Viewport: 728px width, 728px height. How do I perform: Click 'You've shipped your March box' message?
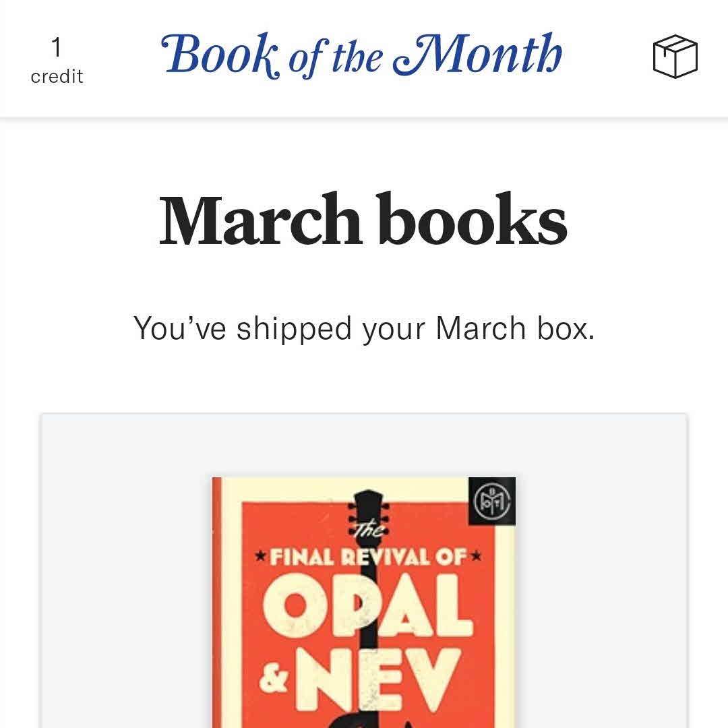(364, 328)
